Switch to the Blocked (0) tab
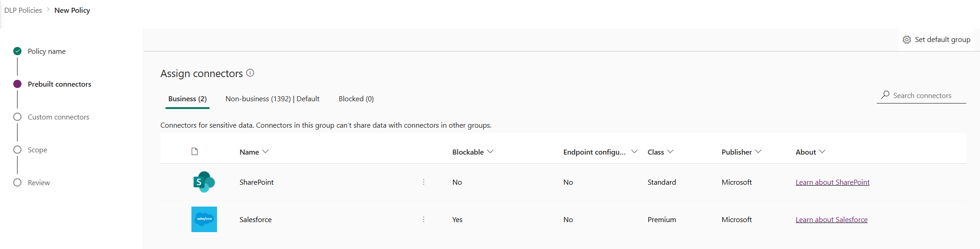 point(356,99)
